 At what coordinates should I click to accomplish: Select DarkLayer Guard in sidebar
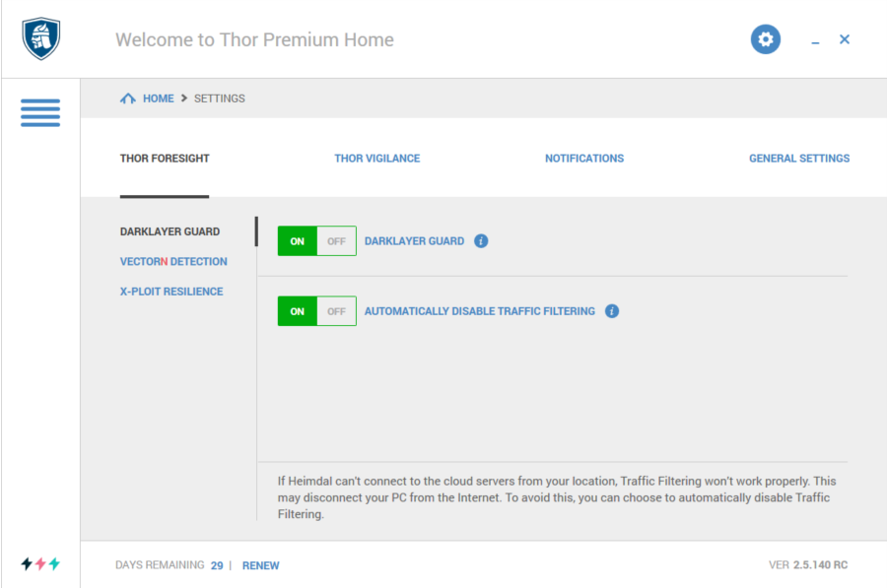coord(170,231)
